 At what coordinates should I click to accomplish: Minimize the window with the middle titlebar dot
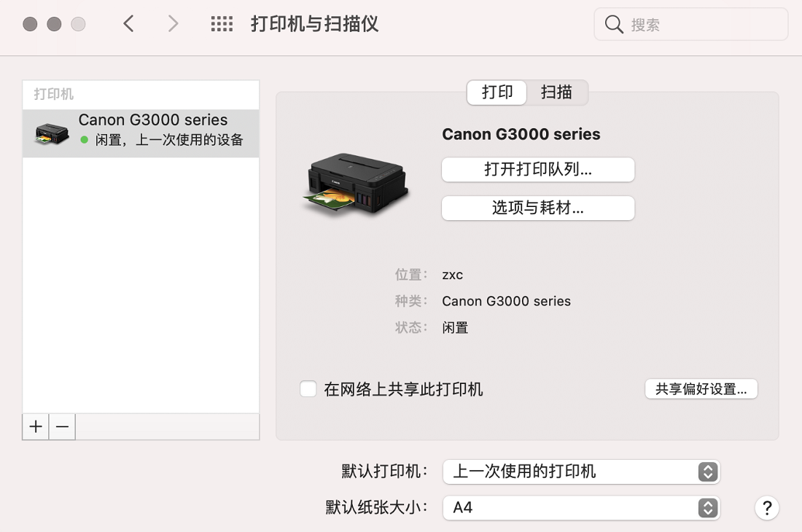point(54,24)
